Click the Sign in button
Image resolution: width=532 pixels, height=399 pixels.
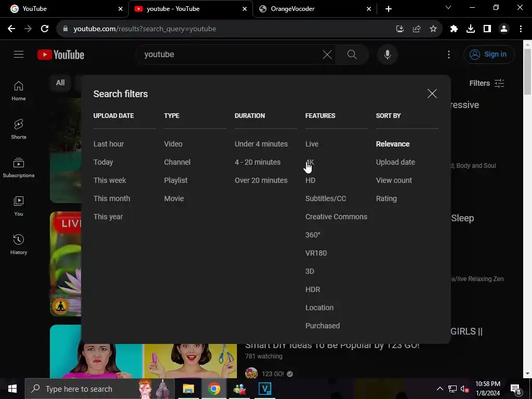pos(489,54)
